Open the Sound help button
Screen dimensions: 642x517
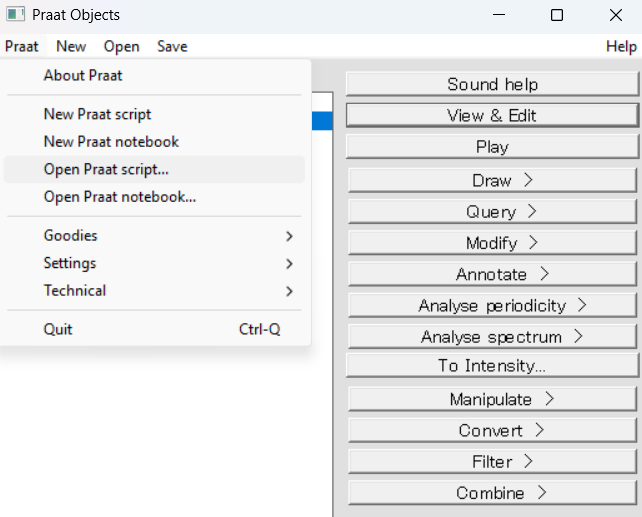[492, 84]
